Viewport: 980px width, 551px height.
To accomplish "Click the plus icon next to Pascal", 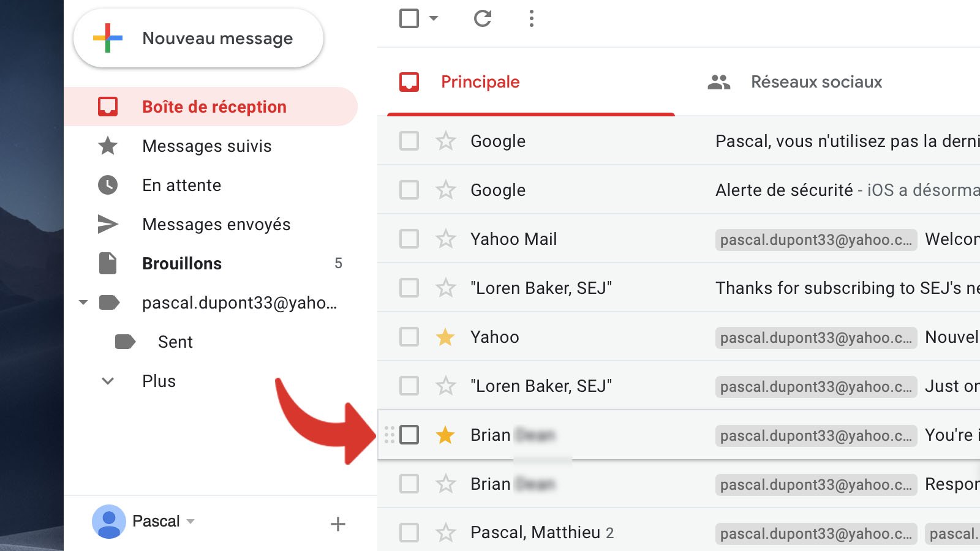I will coord(337,523).
